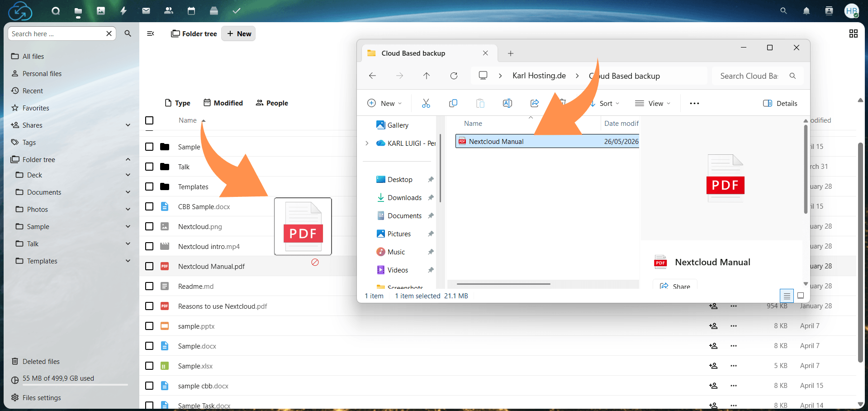868x411 pixels.
Task: Check the Nextcloud.png checkbox
Action: click(x=149, y=226)
